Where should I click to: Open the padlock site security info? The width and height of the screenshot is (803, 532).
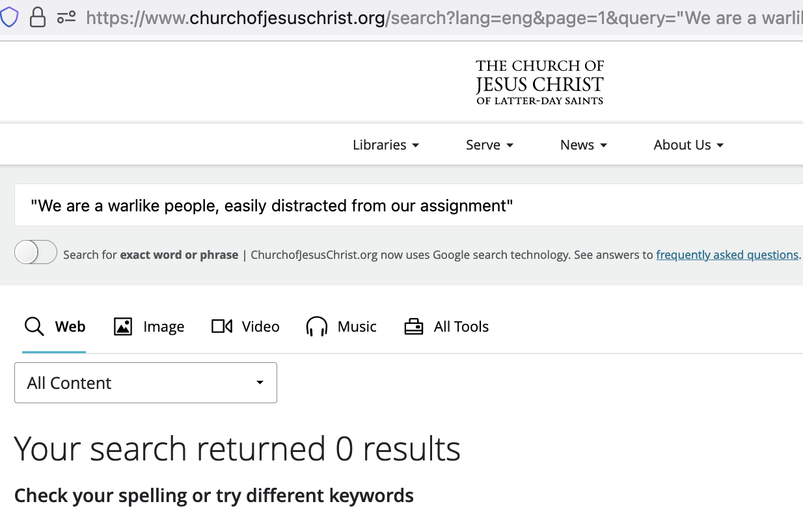(38, 18)
